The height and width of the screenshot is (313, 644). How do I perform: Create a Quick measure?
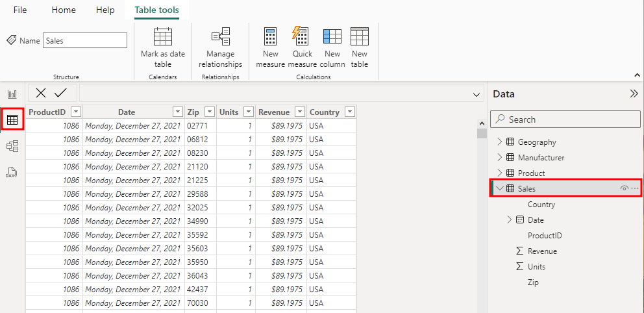[302, 47]
